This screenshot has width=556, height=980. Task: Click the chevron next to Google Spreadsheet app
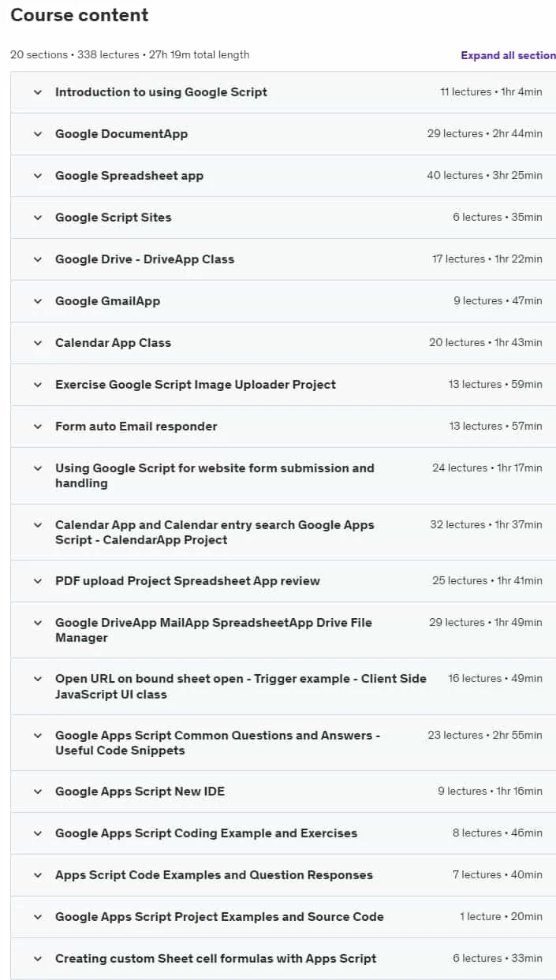pyautogui.click(x=37, y=176)
